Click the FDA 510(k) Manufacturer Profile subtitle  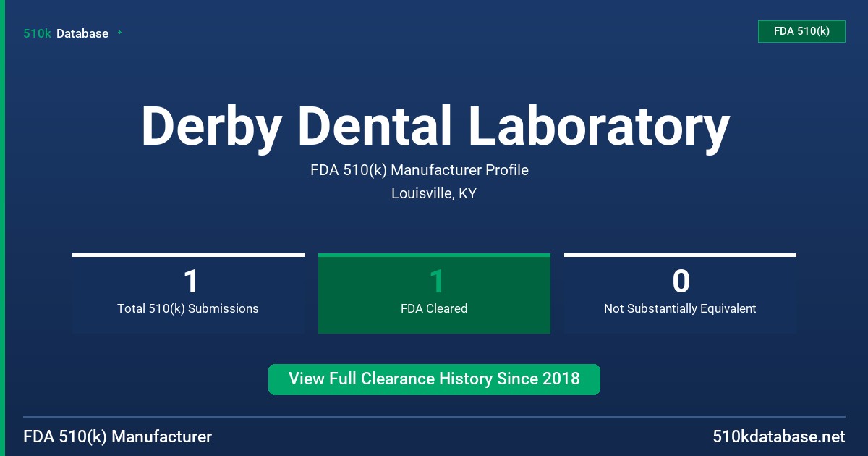point(420,170)
